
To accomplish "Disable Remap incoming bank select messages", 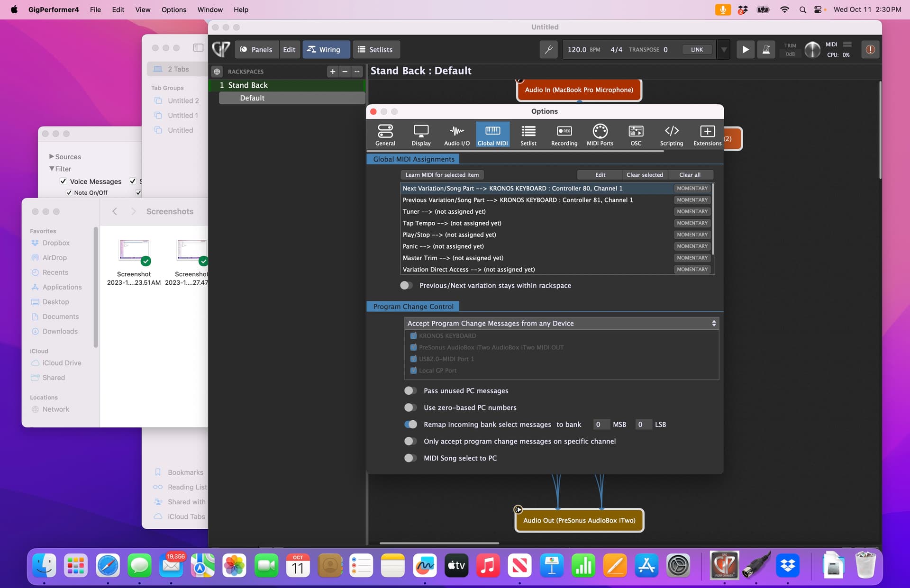I will (x=410, y=424).
